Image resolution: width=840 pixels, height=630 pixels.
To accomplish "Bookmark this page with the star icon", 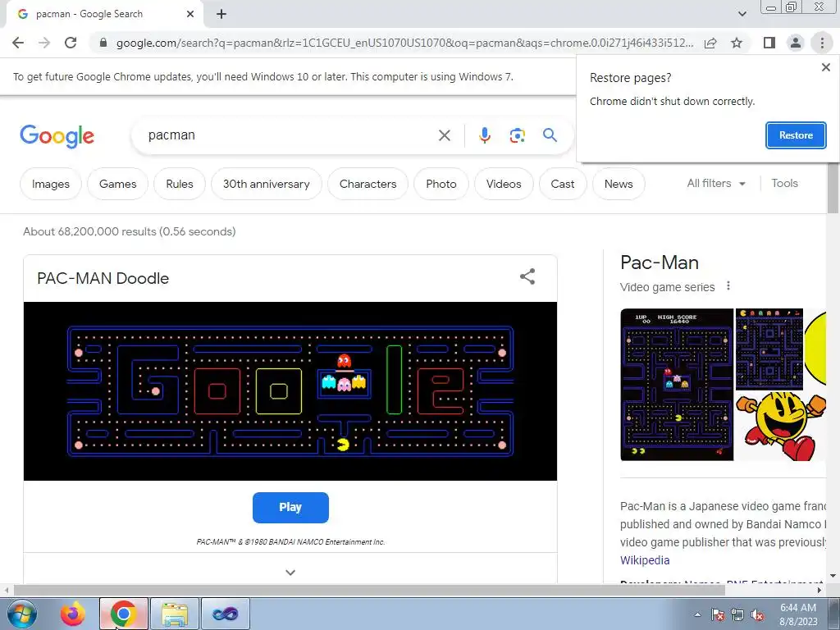I will (737, 43).
